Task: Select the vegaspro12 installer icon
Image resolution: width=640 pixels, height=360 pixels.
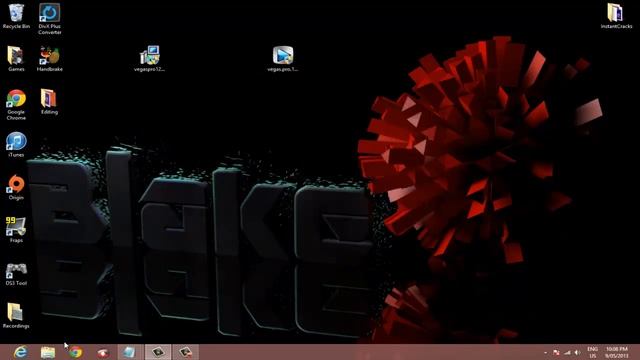Action: click(149, 59)
